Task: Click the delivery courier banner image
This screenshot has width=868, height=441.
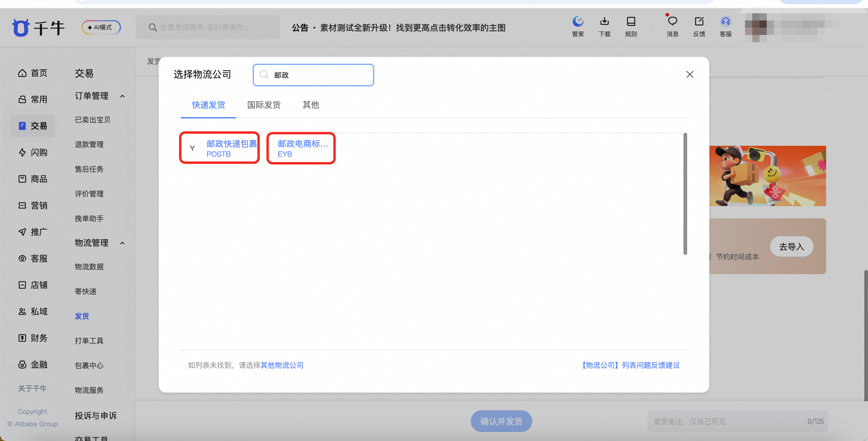Action: coord(768,176)
